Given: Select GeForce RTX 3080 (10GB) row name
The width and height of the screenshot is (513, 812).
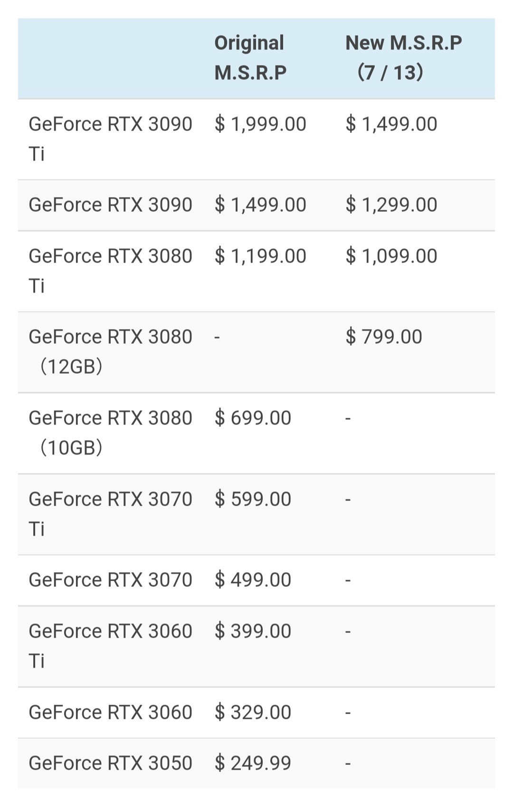Looking at the screenshot, I should pos(110,433).
